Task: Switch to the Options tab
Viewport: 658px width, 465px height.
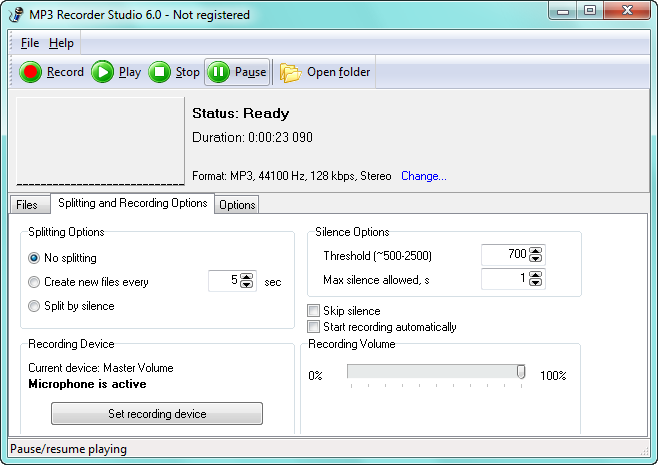Action: (x=237, y=205)
